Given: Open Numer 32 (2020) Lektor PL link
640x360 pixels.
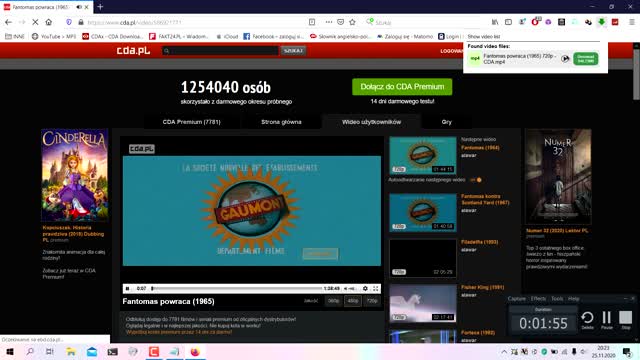Looking at the screenshot, I should (557, 231).
